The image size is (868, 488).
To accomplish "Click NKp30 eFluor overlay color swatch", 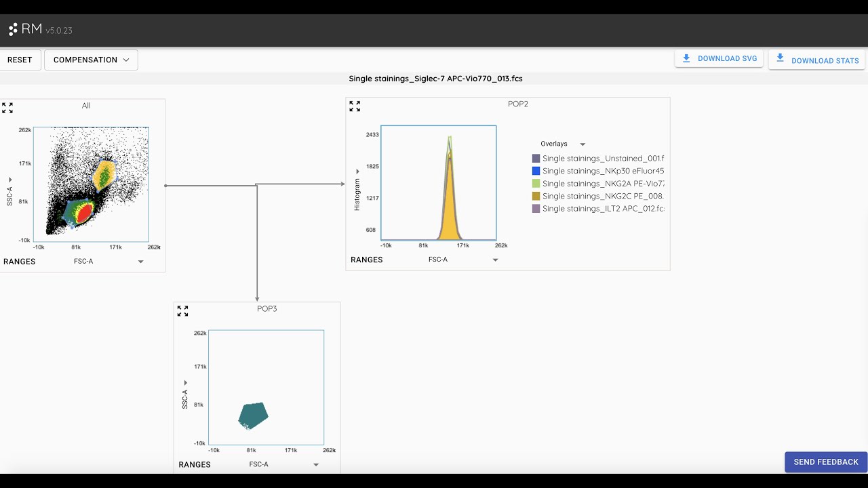I will pos(536,171).
